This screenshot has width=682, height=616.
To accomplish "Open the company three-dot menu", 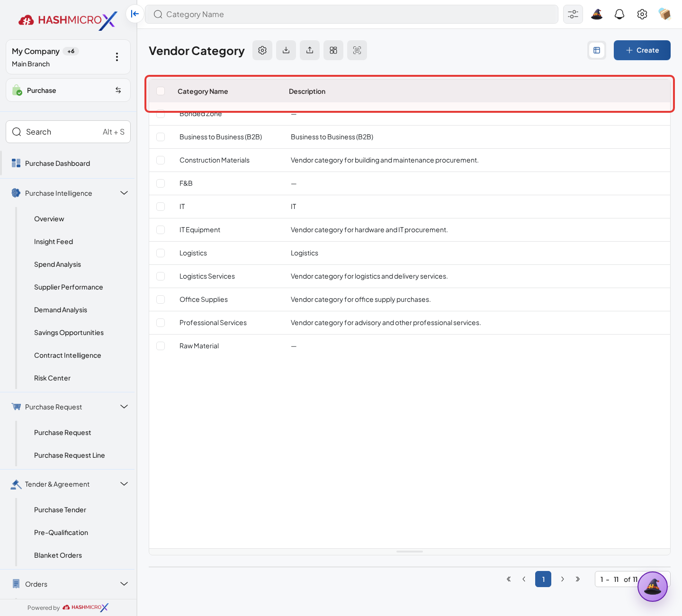I will pos(117,57).
